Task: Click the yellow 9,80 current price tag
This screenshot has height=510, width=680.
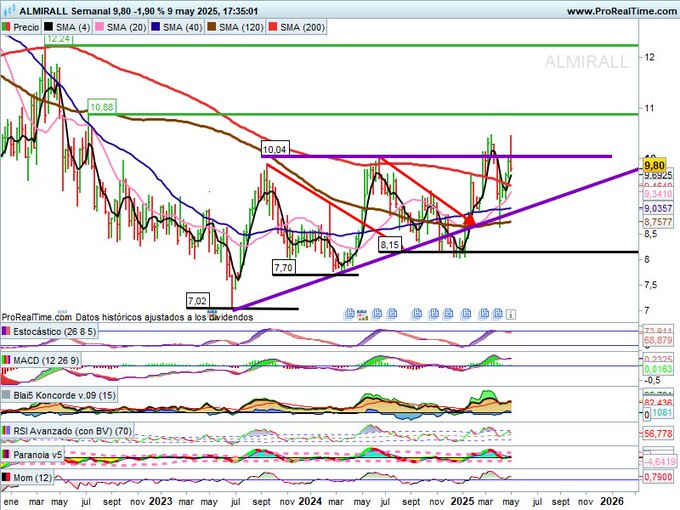Action: pyautogui.click(x=654, y=165)
